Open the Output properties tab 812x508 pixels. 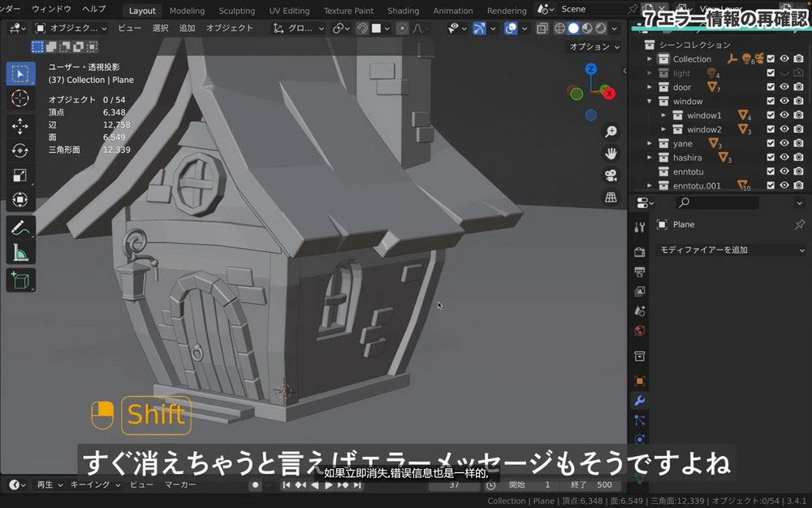(x=640, y=271)
